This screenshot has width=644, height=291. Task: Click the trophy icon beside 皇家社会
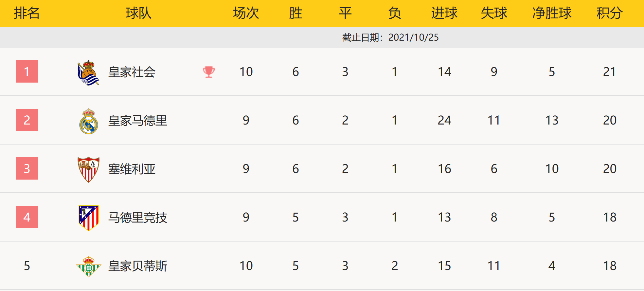[208, 72]
